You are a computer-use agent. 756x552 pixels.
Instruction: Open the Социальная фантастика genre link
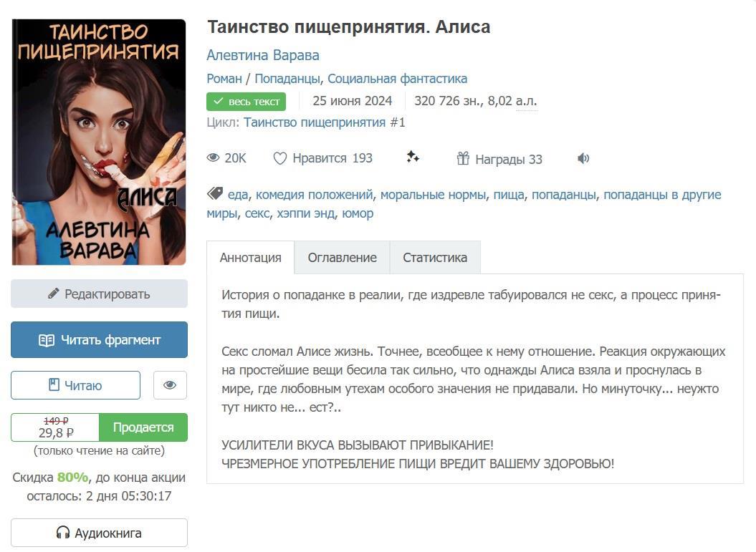[397, 79]
